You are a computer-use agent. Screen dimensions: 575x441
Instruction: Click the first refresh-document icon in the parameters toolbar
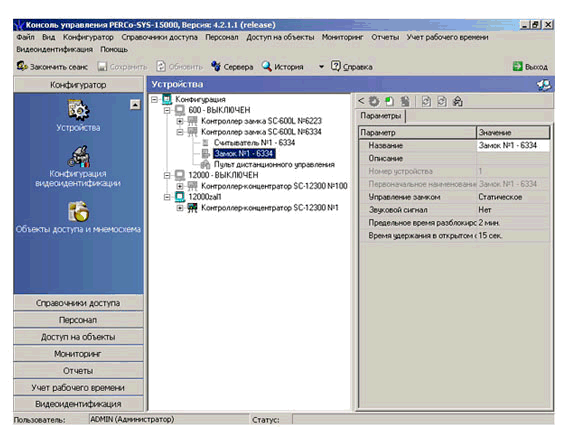pyautogui.click(x=426, y=102)
